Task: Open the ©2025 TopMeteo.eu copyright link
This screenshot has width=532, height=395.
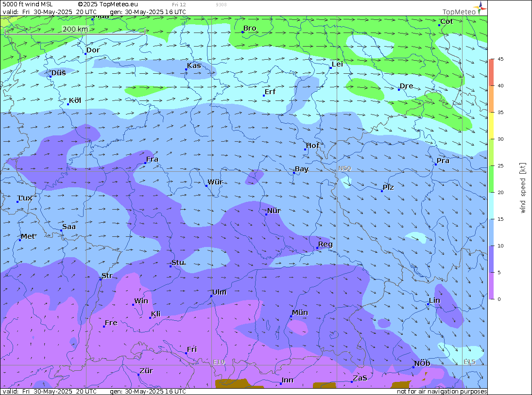Action: 108,4
